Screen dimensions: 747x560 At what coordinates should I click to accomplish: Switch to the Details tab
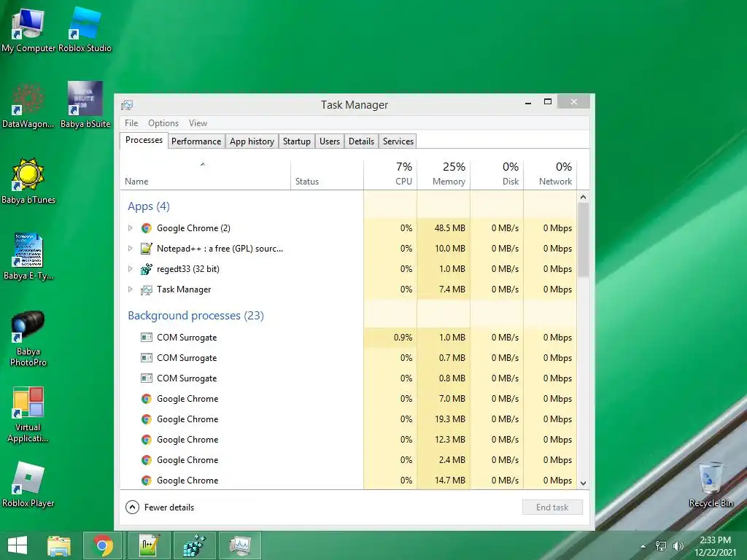361,141
